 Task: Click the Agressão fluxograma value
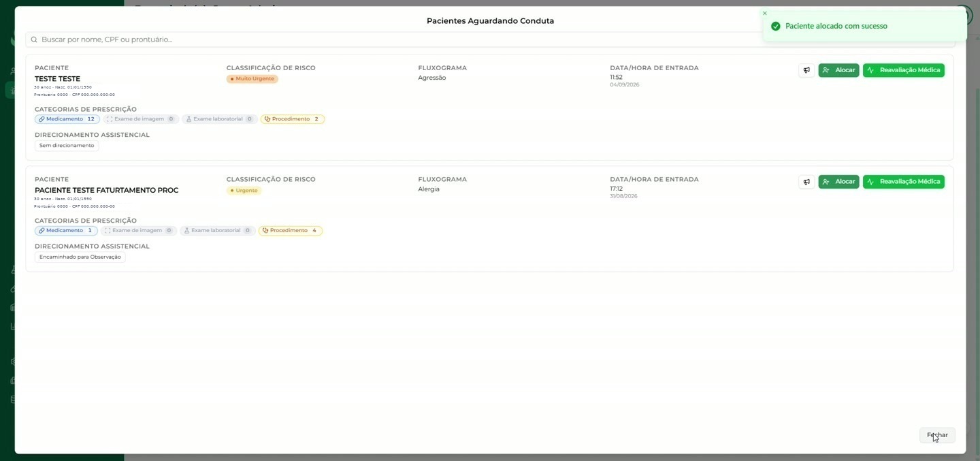click(x=432, y=78)
